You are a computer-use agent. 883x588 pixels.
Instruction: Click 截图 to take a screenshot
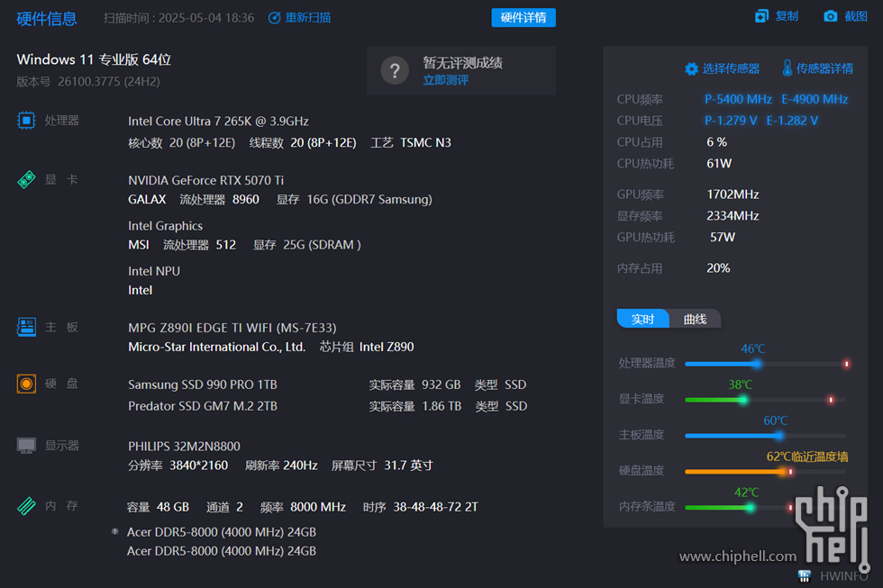point(855,16)
